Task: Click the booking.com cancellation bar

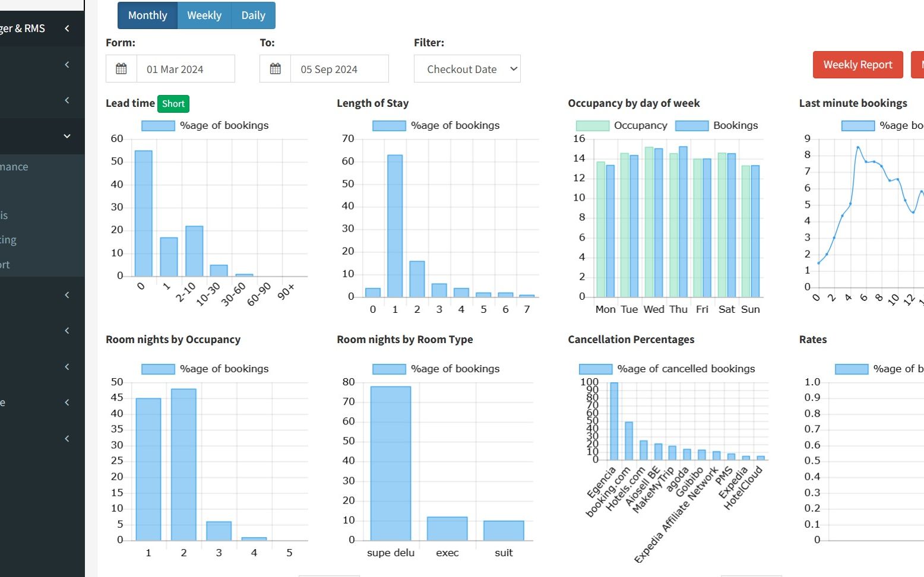Action: 629,441
